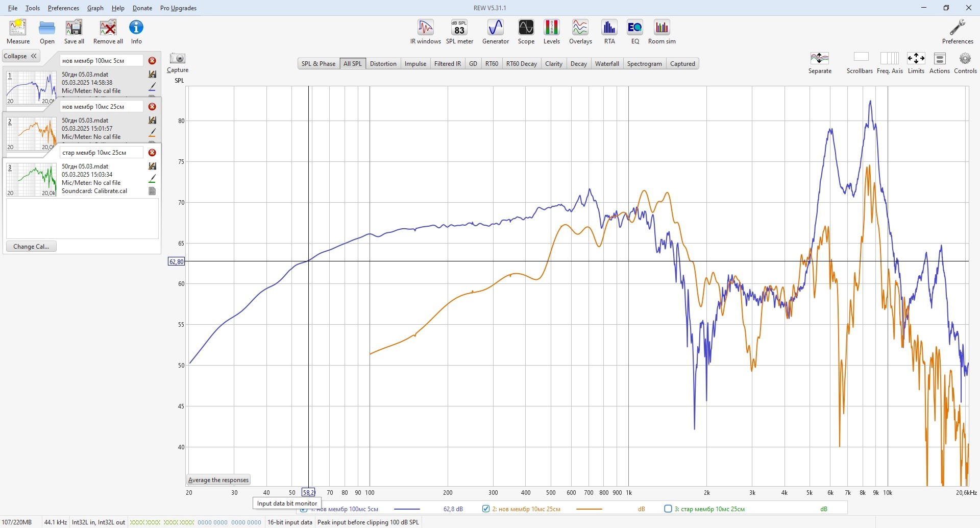This screenshot has height=528, width=980.
Task: Toggle the Freq. Axis scale
Action: point(890,63)
